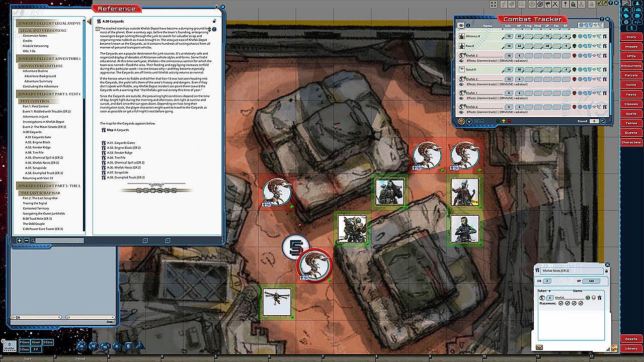Open the Story sidebar tab
This screenshot has width=644, height=362.
(631, 37)
